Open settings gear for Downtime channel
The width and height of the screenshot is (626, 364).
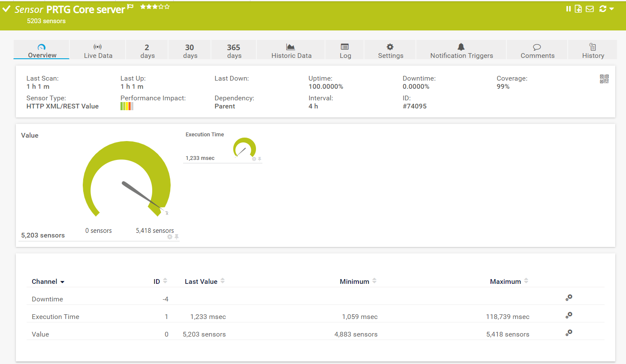pyautogui.click(x=569, y=298)
